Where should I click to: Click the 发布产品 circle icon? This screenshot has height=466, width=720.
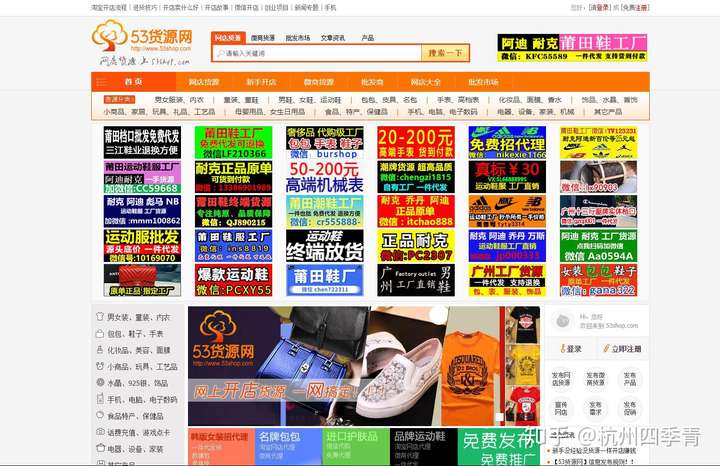point(630,379)
